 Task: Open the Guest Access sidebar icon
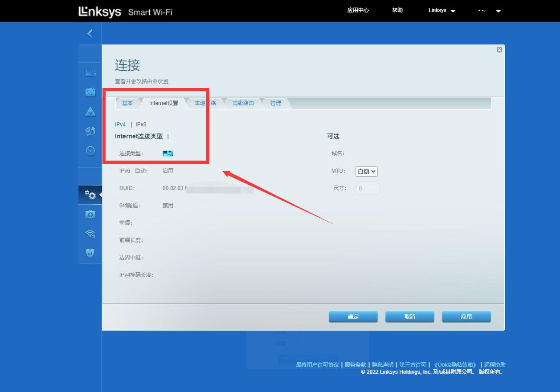(x=90, y=92)
